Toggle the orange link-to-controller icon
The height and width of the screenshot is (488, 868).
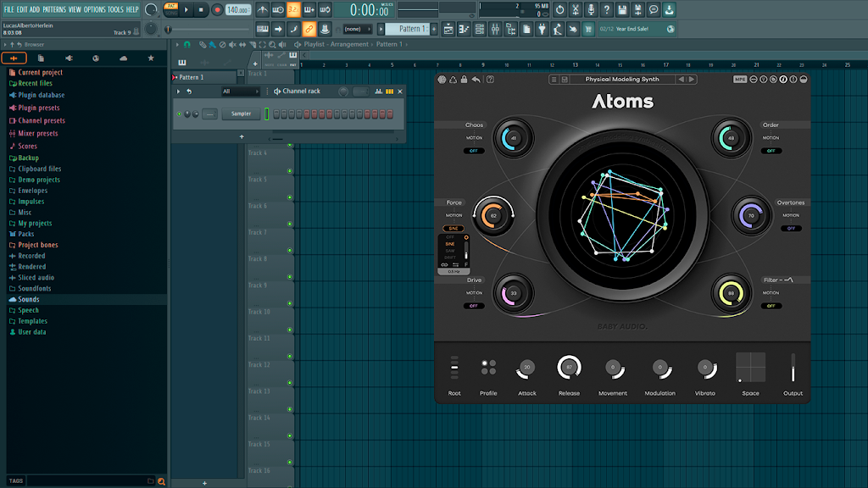(309, 29)
